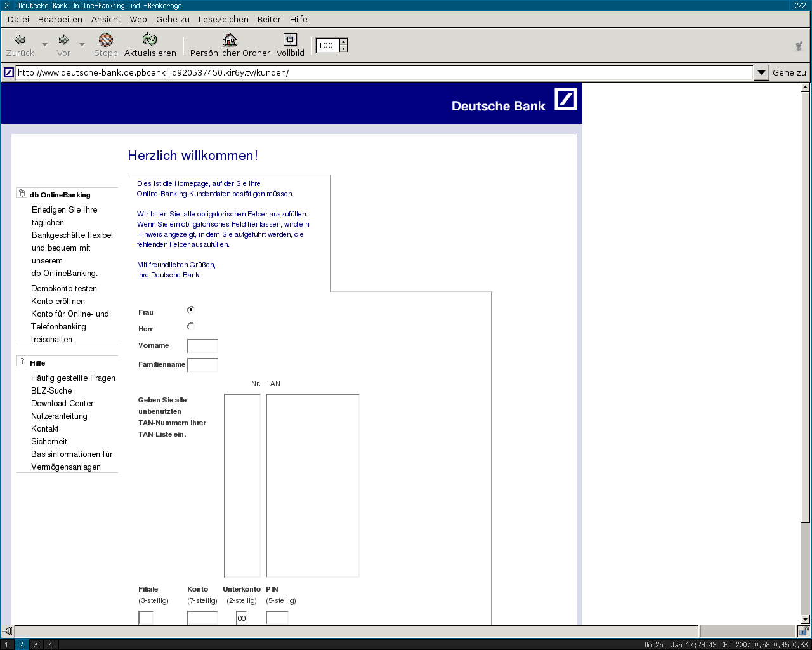Click the Vor forward arrow icon
812x650 pixels.
coord(63,39)
